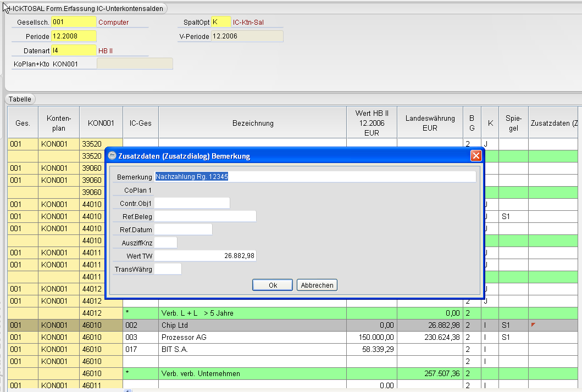Click the KON001 column header
The height and width of the screenshot is (392, 582).
click(101, 123)
